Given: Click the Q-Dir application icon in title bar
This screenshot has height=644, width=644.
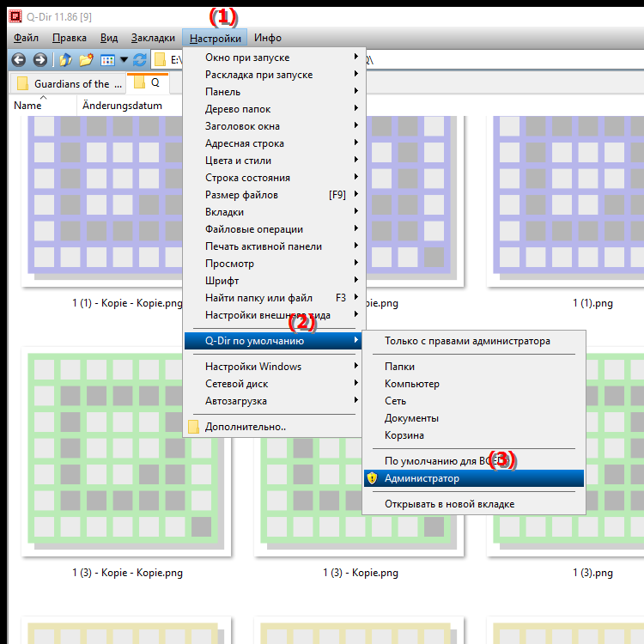Looking at the screenshot, I should 15,16.
